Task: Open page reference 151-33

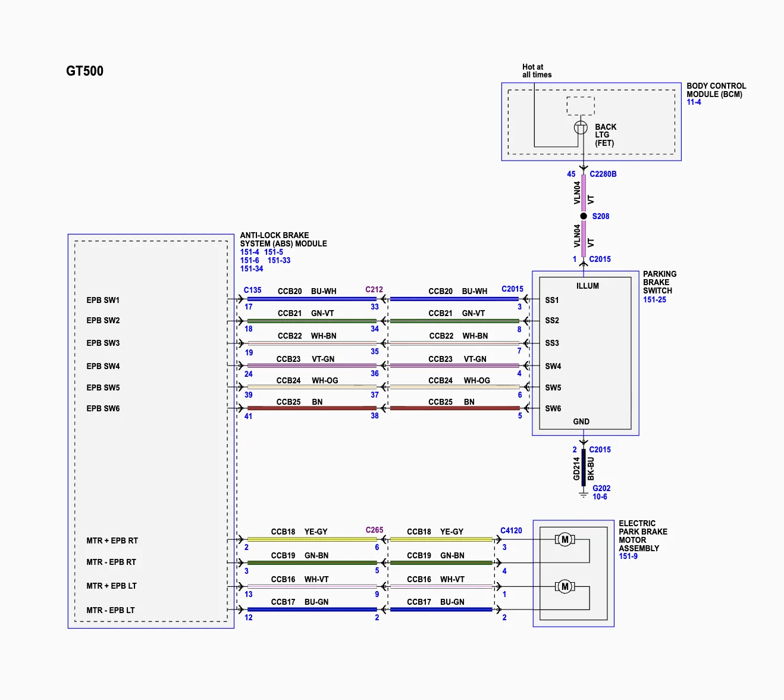Action: pos(279,261)
